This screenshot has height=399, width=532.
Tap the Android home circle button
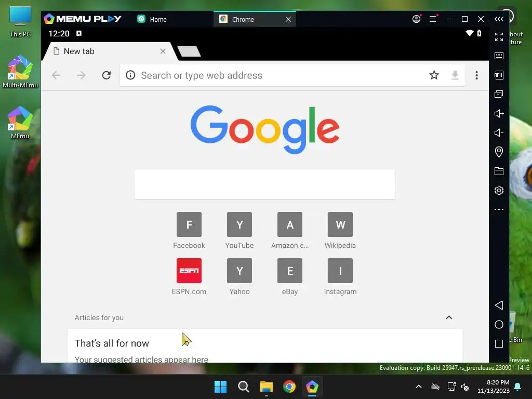coord(499,324)
